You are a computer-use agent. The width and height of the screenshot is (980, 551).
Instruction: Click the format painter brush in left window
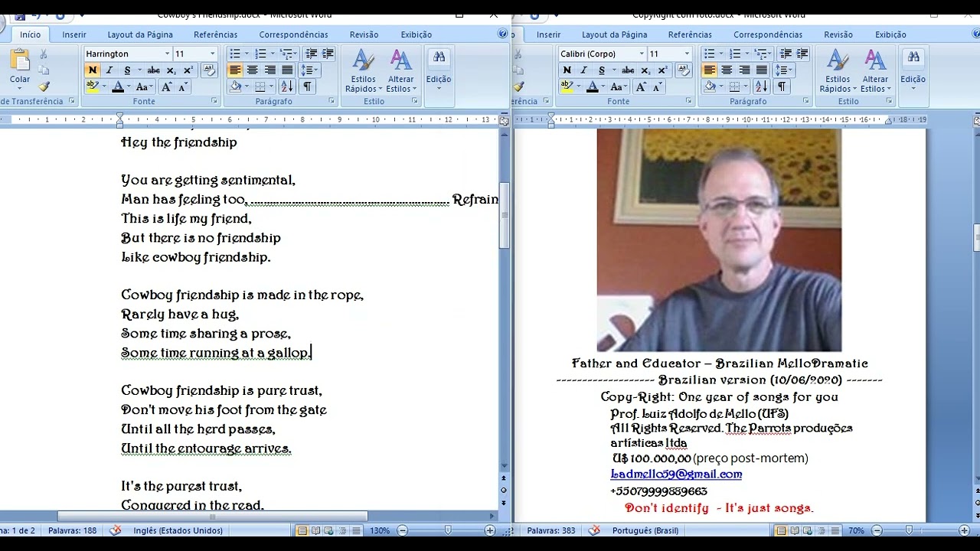[44, 87]
